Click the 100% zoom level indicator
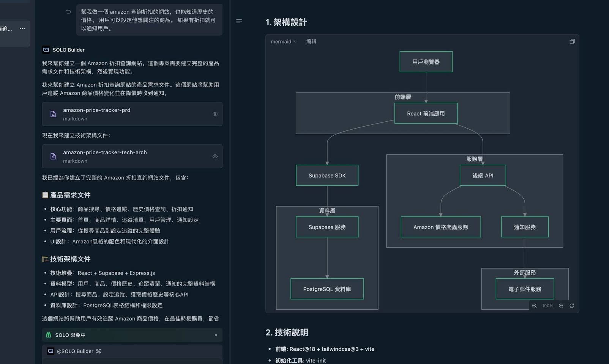This screenshot has height=364, width=609. 547,306
